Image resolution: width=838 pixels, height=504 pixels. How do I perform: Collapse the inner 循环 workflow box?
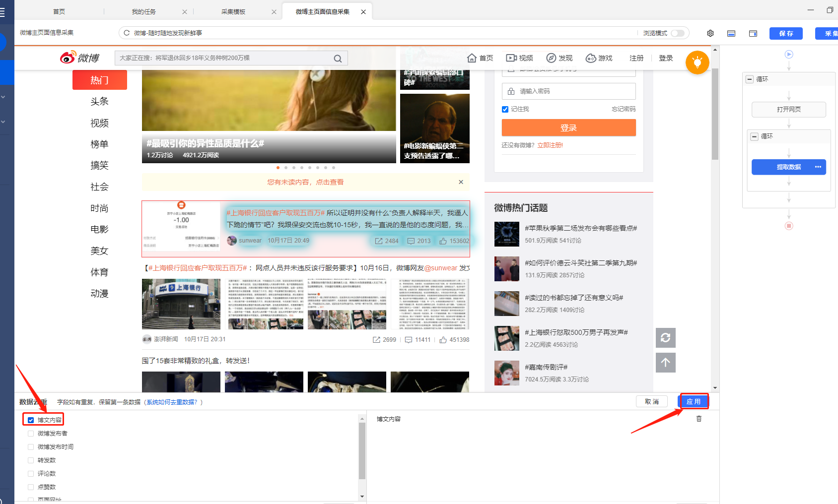(755, 136)
